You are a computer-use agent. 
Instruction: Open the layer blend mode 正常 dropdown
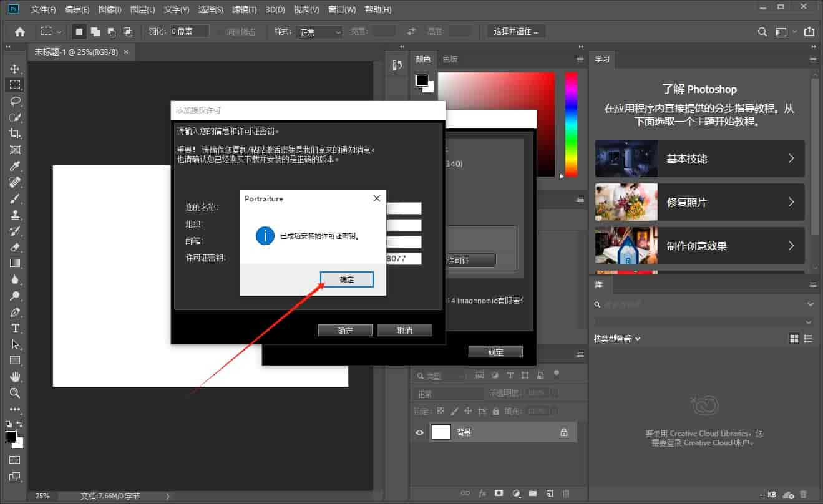click(x=448, y=394)
